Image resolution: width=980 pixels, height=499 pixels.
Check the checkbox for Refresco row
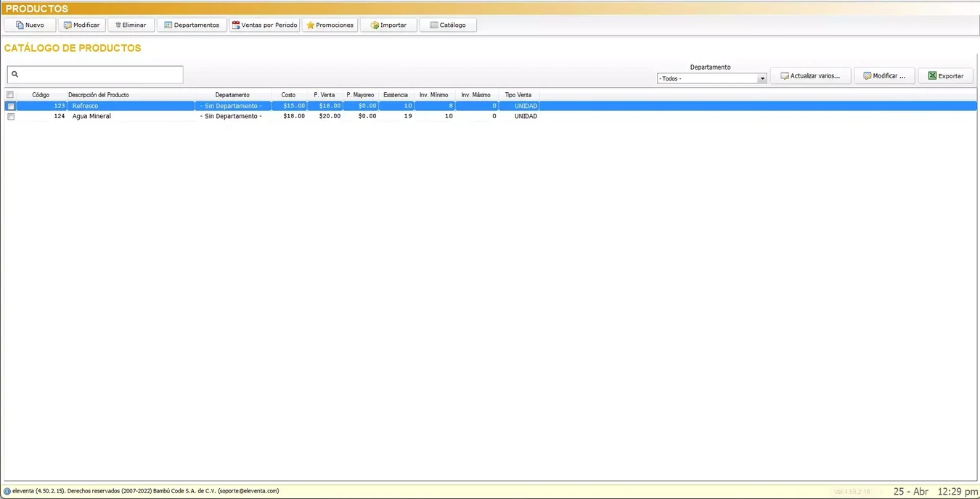click(11, 106)
